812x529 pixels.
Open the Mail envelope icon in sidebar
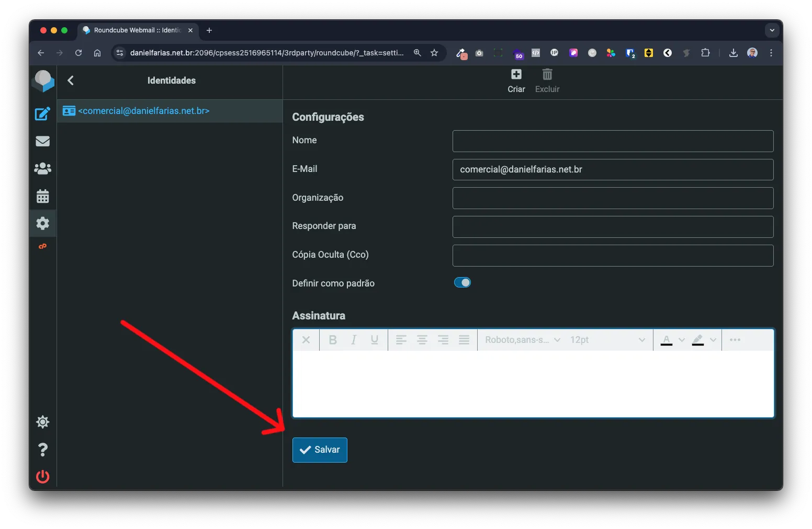click(42, 141)
